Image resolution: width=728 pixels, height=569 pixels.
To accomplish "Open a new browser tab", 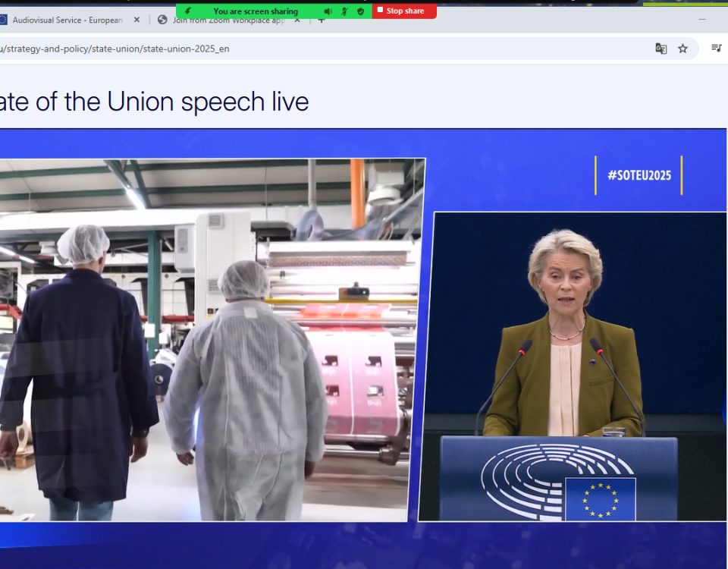I will (x=321, y=21).
